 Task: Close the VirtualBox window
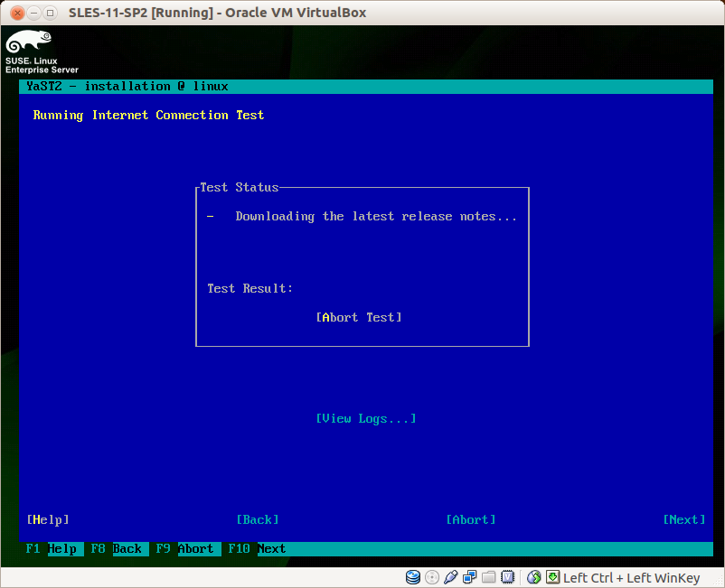tap(17, 13)
